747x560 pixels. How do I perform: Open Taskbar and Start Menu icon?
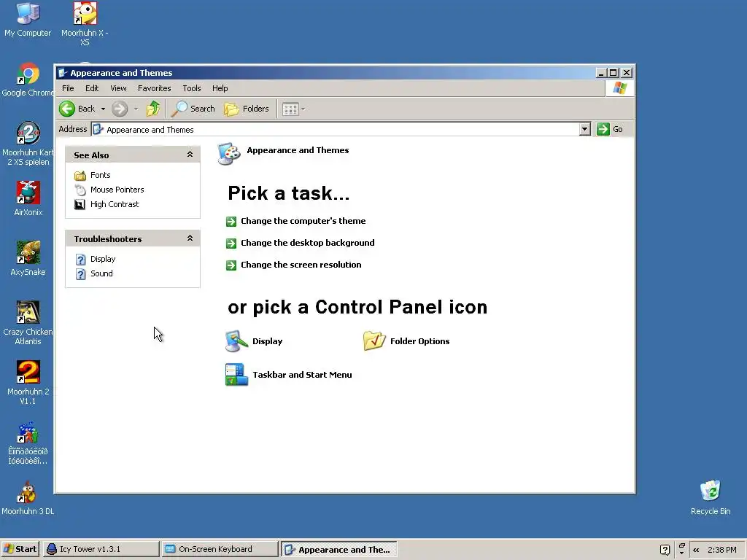pos(236,374)
